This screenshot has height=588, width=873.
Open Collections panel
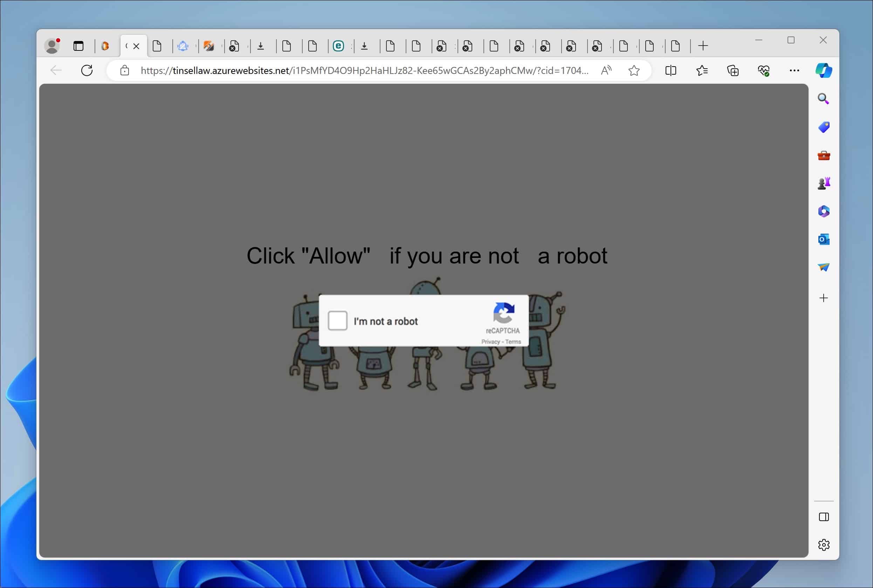[x=733, y=70]
